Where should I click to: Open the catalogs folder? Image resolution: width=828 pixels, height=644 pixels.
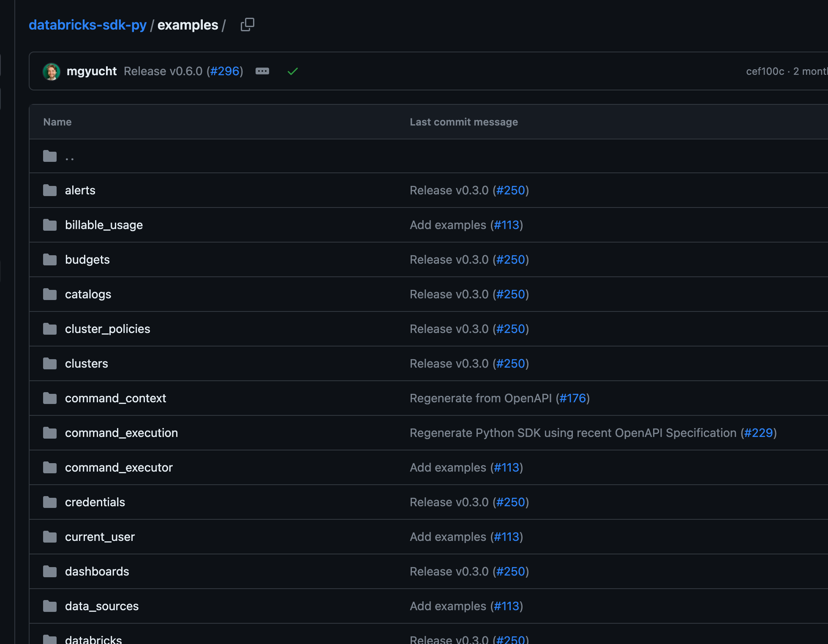click(x=88, y=294)
